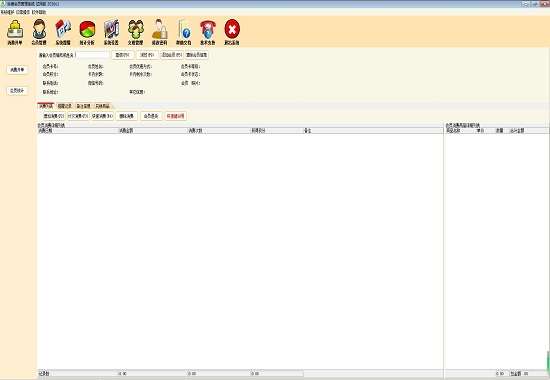Open the change password man-with-lock icon
The image size is (550, 380).
click(159, 32)
